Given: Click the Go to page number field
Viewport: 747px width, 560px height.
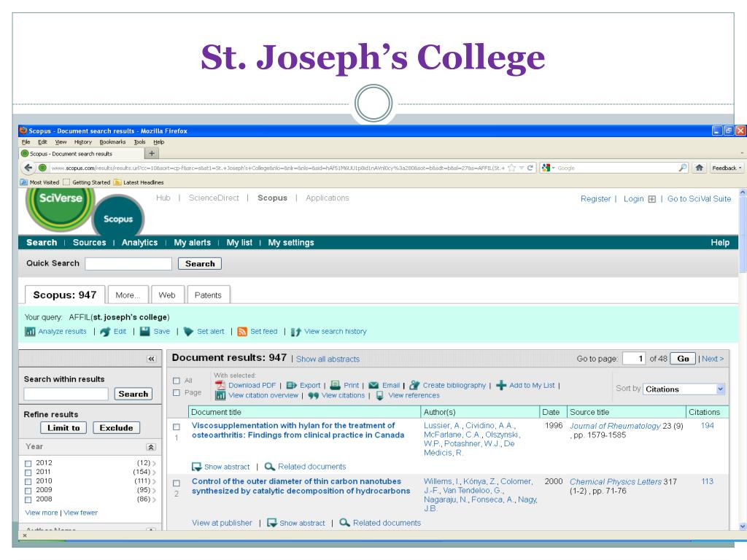Looking at the screenshot, I should (x=634, y=359).
